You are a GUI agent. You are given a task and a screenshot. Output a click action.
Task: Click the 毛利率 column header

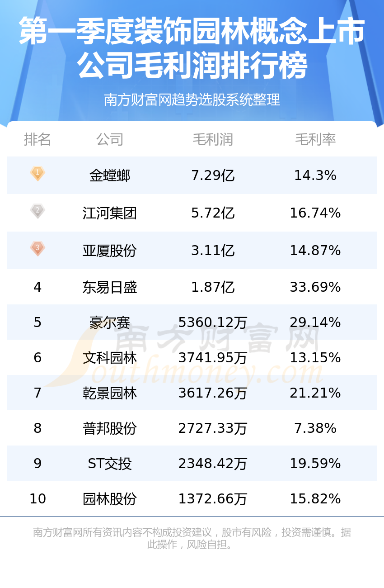point(315,139)
